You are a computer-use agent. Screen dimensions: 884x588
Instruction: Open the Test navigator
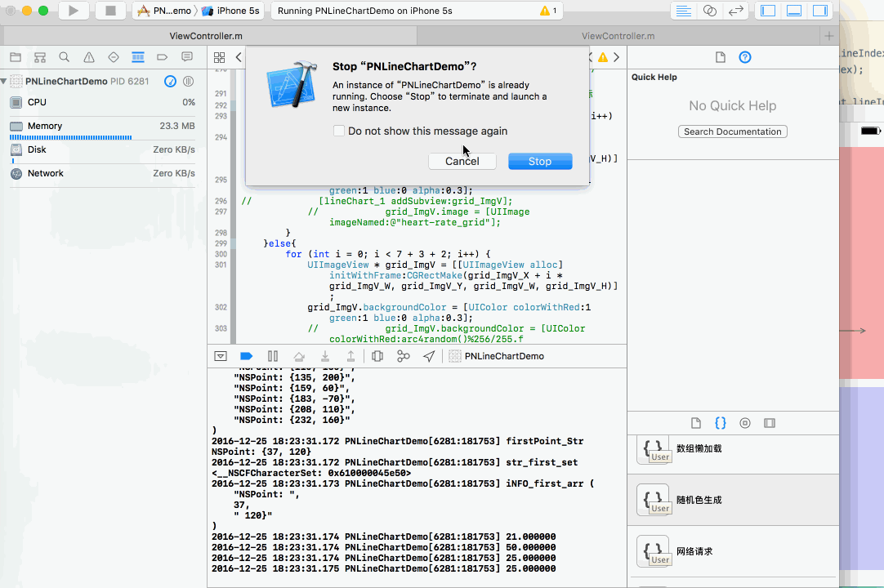tap(114, 57)
